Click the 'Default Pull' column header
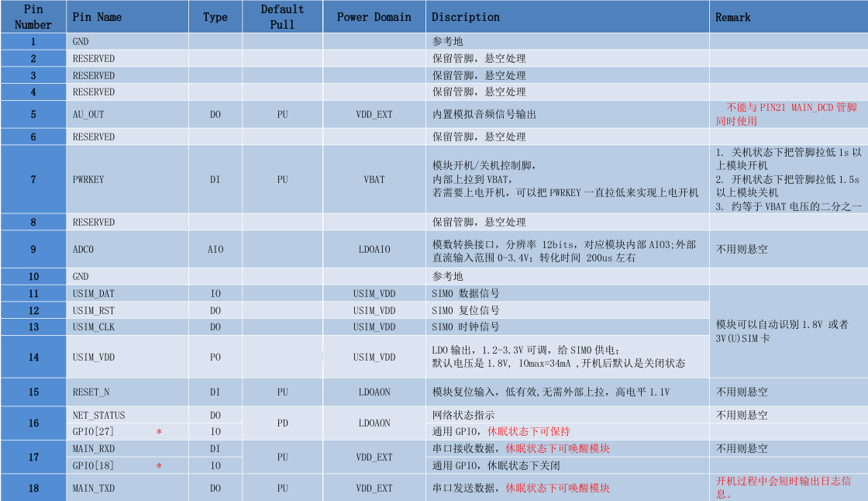 [x=282, y=16]
